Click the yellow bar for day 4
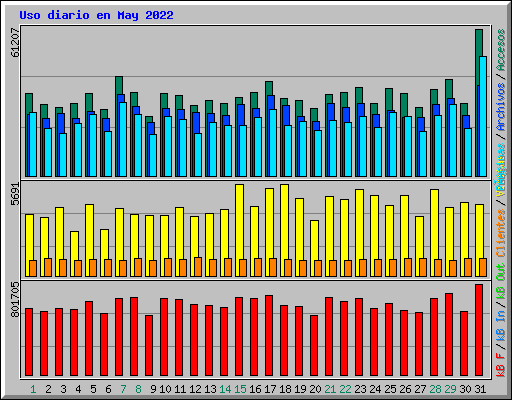 [x=74, y=254]
